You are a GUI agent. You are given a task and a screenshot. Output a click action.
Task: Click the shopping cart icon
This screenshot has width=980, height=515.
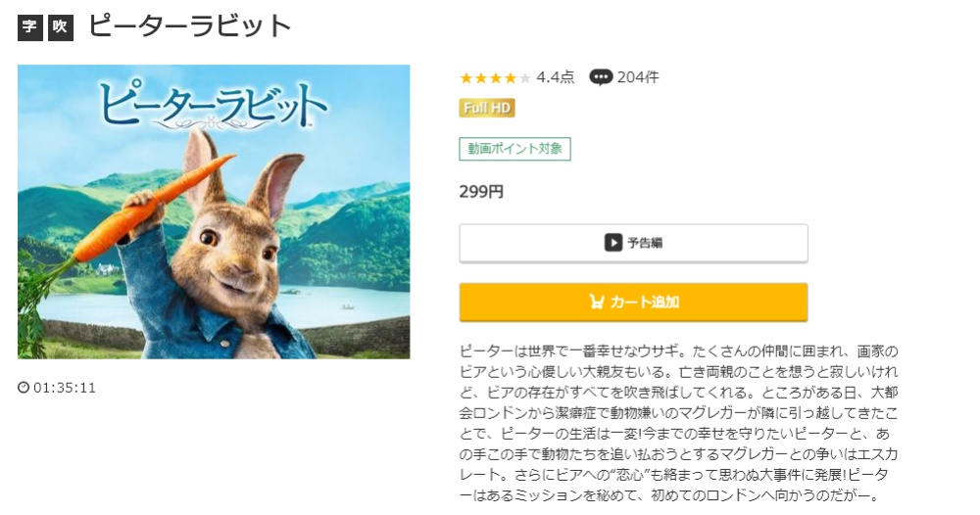(x=597, y=302)
